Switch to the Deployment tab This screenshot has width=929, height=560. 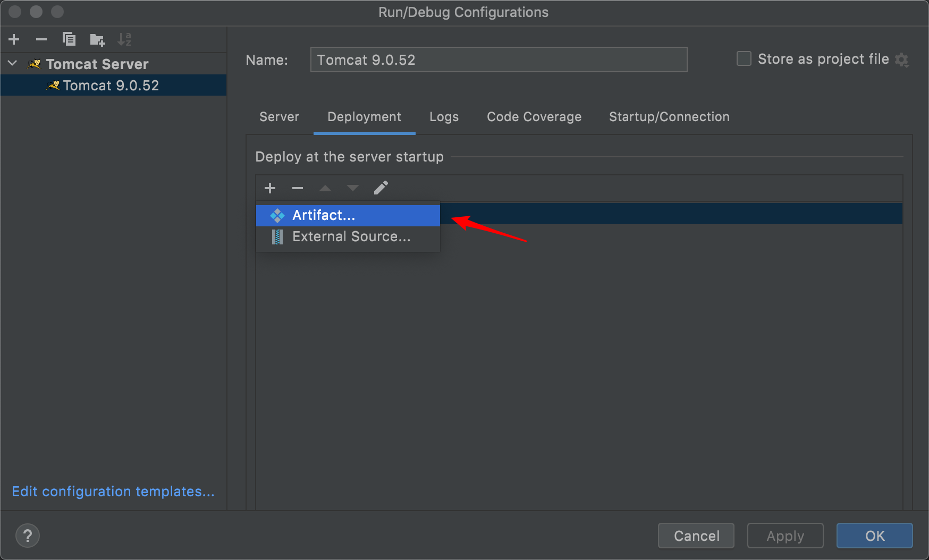(x=364, y=117)
